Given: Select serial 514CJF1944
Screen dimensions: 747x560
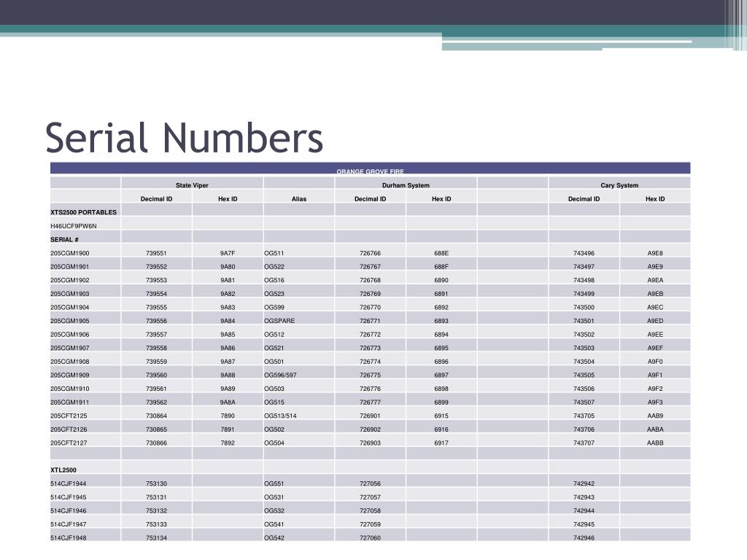Looking at the screenshot, I should pos(68,484).
